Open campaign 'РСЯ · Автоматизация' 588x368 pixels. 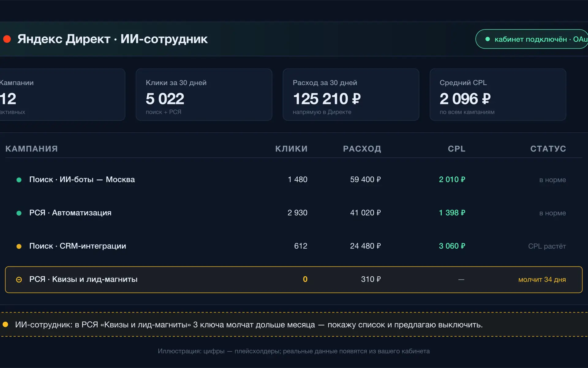(70, 213)
